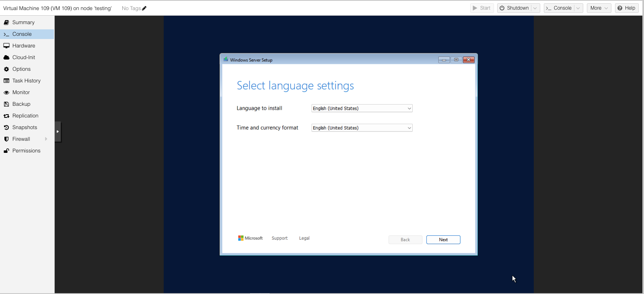Open the Language to install dropdown
644x294 pixels.
(362, 108)
